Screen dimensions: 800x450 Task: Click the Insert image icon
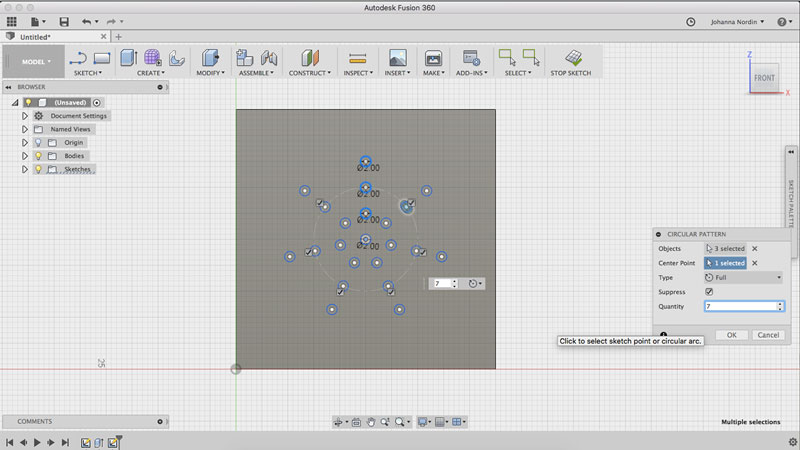click(397, 58)
